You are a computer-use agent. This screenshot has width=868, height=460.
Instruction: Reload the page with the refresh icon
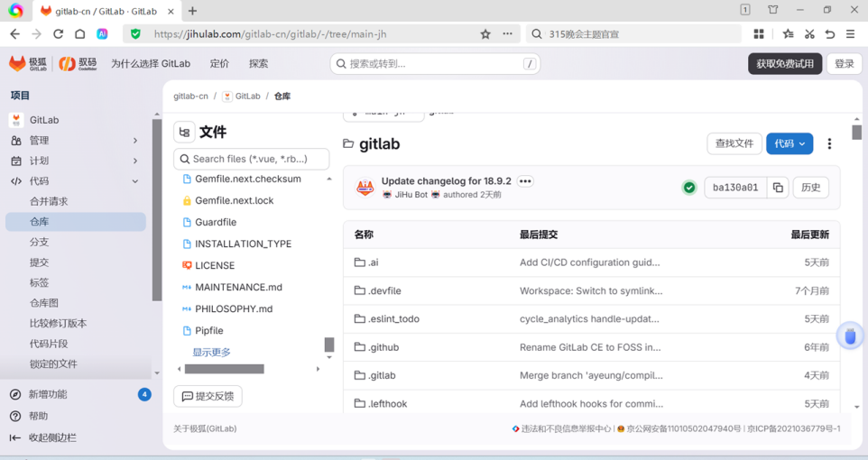tap(58, 34)
